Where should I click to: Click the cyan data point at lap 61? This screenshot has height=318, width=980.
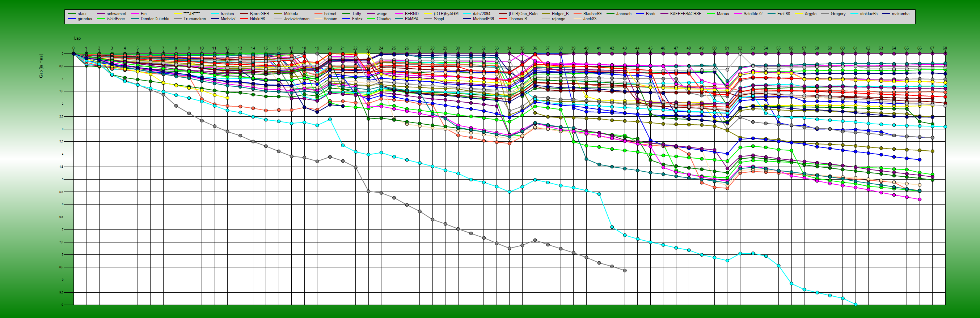[856, 304]
